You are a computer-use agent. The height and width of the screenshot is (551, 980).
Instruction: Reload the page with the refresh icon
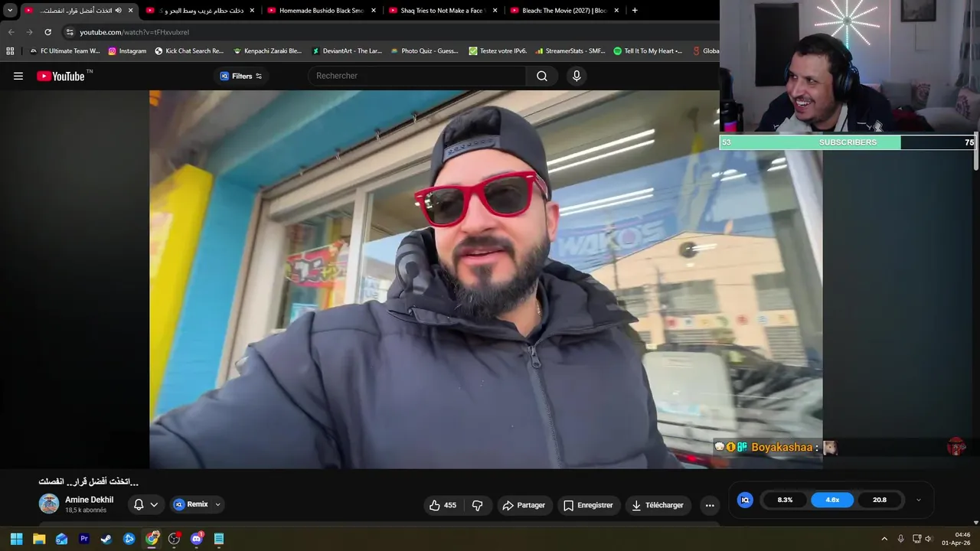tap(47, 32)
